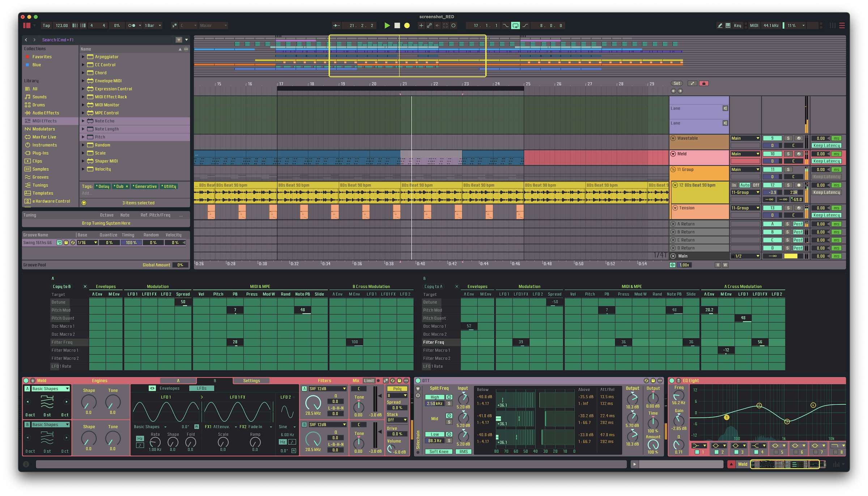Click the Stop button in the transport
The image size is (868, 496).
[397, 26]
